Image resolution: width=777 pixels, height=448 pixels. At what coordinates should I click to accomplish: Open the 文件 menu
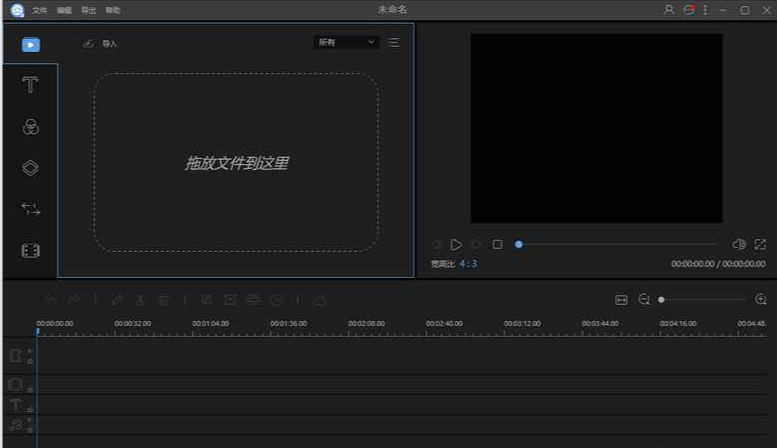(39, 10)
